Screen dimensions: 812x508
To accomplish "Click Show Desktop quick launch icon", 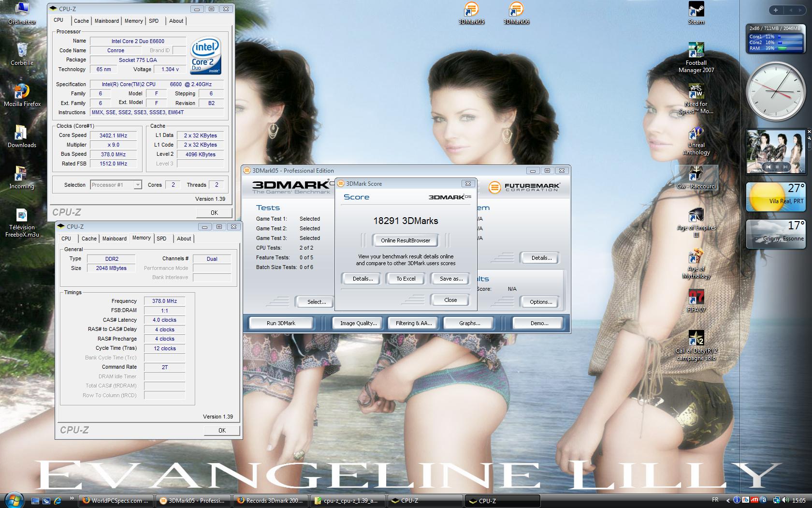I will click(x=35, y=501).
